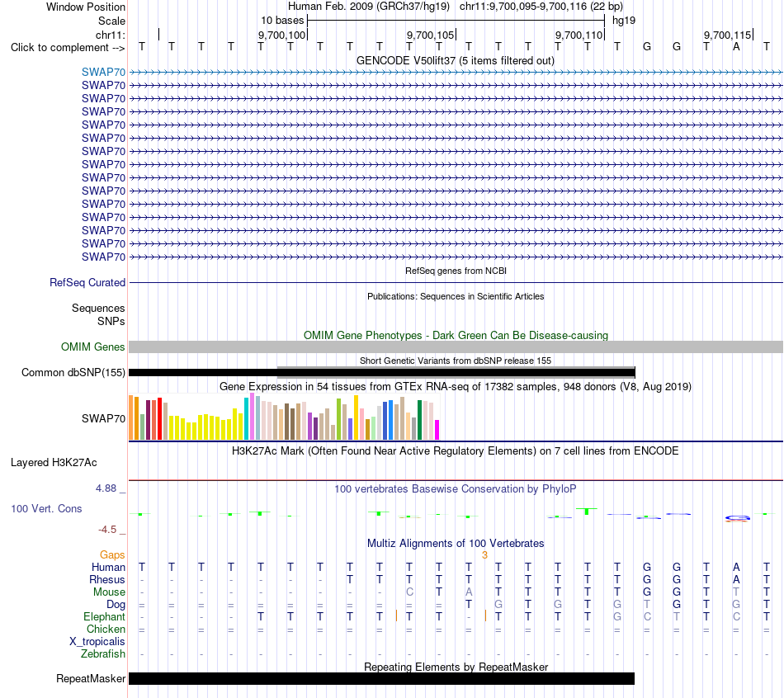The image size is (784, 698).
Task: Click the 'Chicken' species label
Action: tap(106, 629)
